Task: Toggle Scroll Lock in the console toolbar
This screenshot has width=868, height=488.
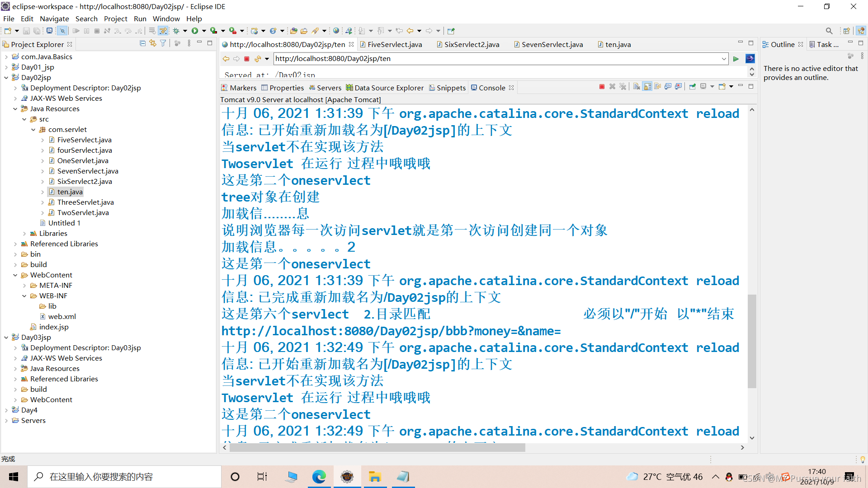Action: [x=647, y=87]
